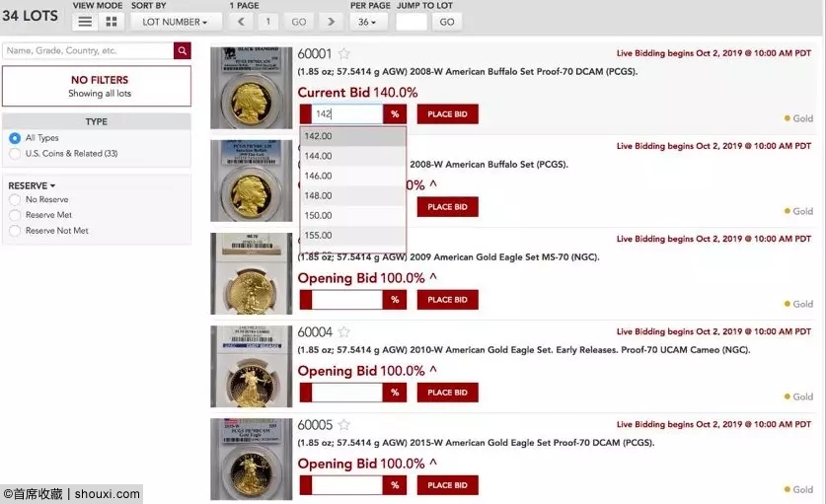Star lot 60004 as favorite
Viewport: 826px width, 504px height.
tap(344, 331)
